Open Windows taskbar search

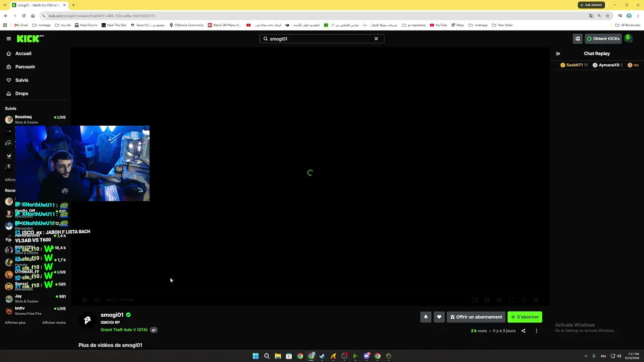[x=267, y=356]
